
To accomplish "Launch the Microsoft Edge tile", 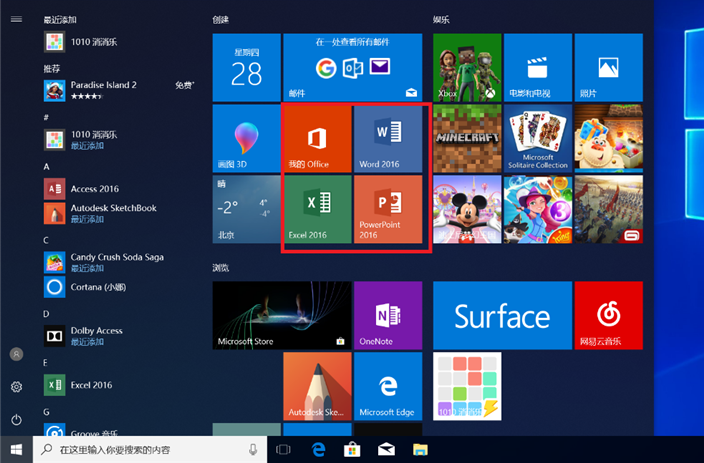I will click(x=388, y=386).
